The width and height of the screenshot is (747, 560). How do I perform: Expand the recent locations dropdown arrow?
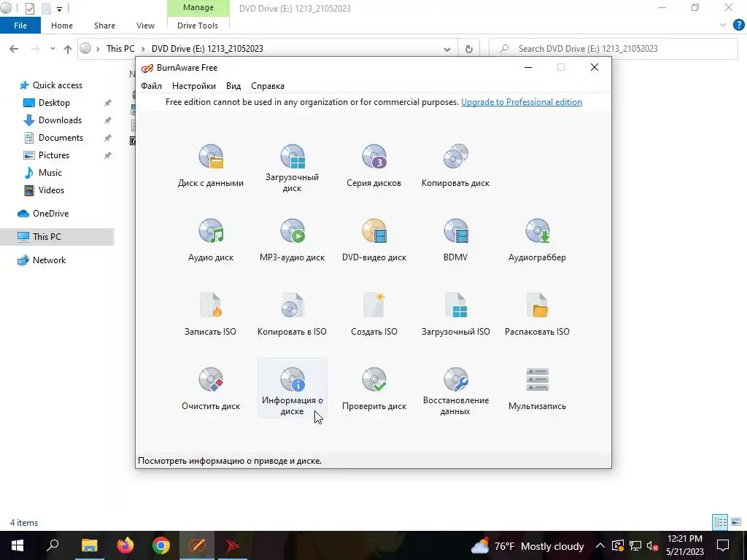click(53, 49)
